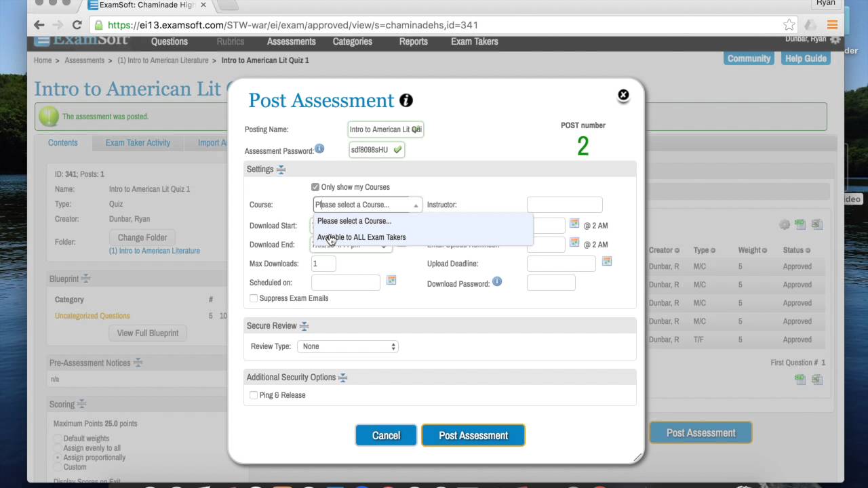The width and height of the screenshot is (868, 488).
Task: Click the gear icon above the questions table
Action: pyautogui.click(x=785, y=224)
